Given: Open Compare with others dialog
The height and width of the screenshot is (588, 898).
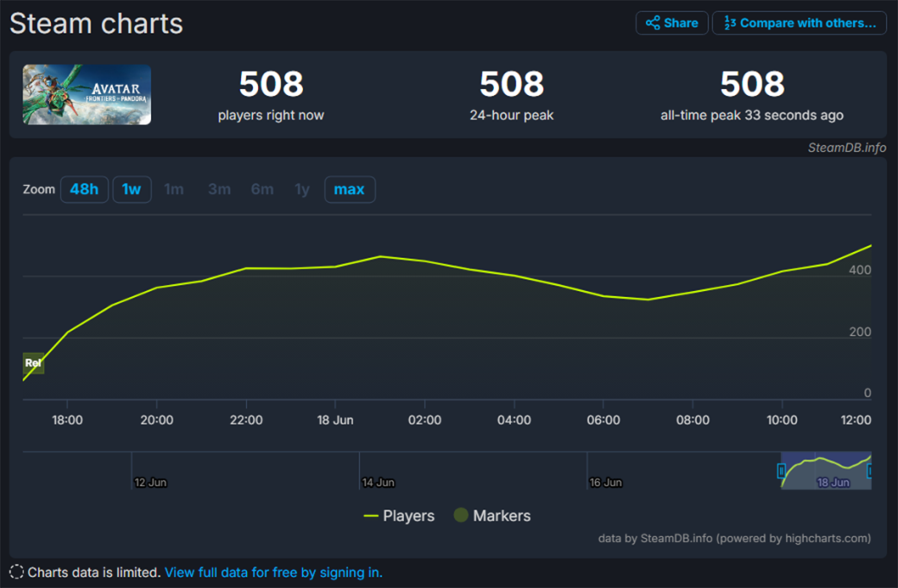Looking at the screenshot, I should pyautogui.click(x=800, y=23).
